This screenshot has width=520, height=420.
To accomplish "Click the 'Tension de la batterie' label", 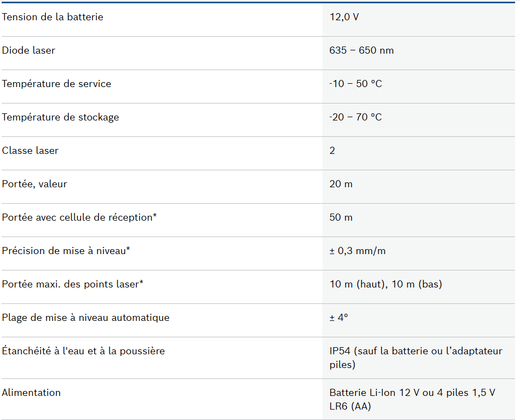I will (x=53, y=17).
